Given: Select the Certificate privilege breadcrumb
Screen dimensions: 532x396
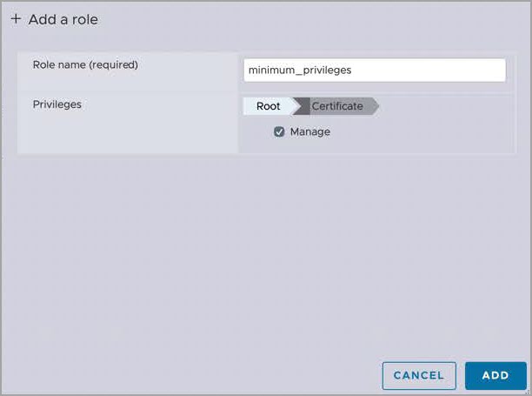Looking at the screenshot, I should [x=339, y=106].
